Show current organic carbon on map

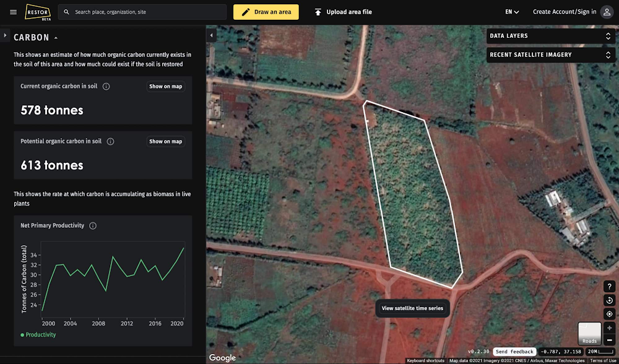pyautogui.click(x=165, y=87)
